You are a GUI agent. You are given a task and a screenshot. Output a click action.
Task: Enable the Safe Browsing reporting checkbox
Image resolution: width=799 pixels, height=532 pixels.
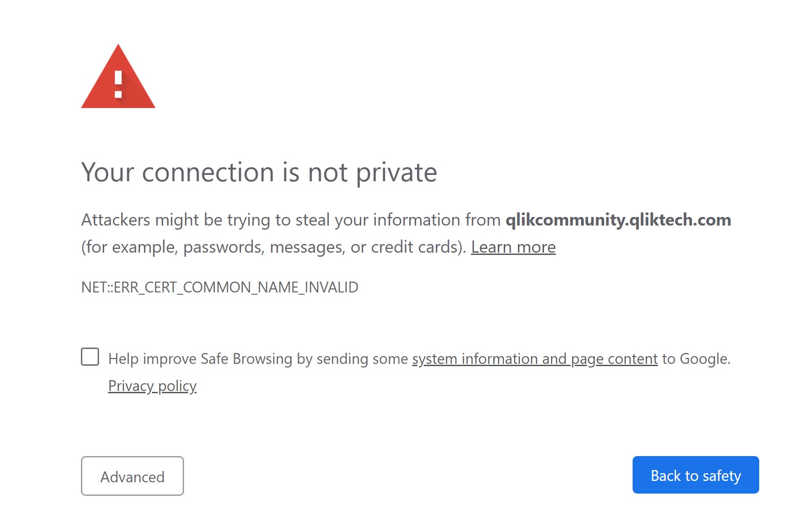pos(90,357)
